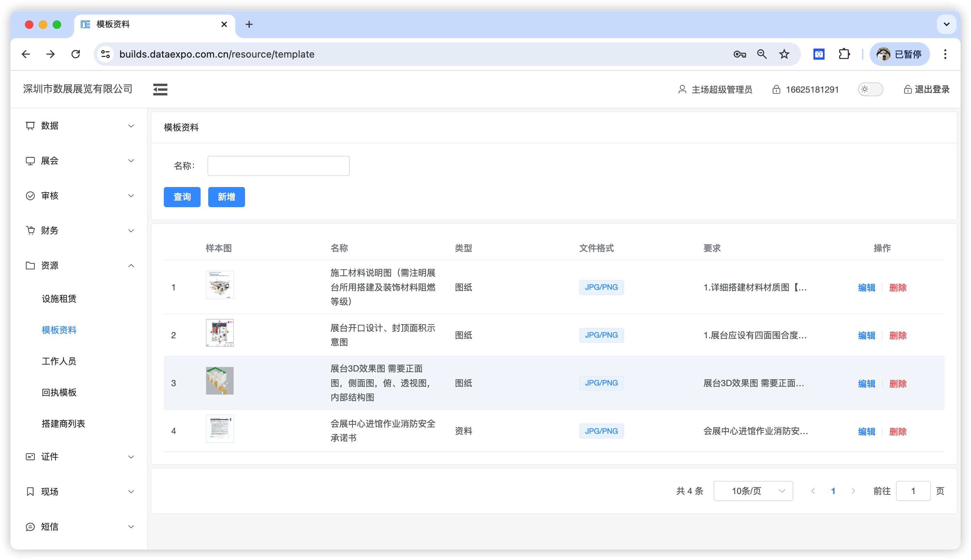Collapse the 资源 sidebar section
Image resolution: width=971 pixels, height=560 pixels.
[79, 265]
